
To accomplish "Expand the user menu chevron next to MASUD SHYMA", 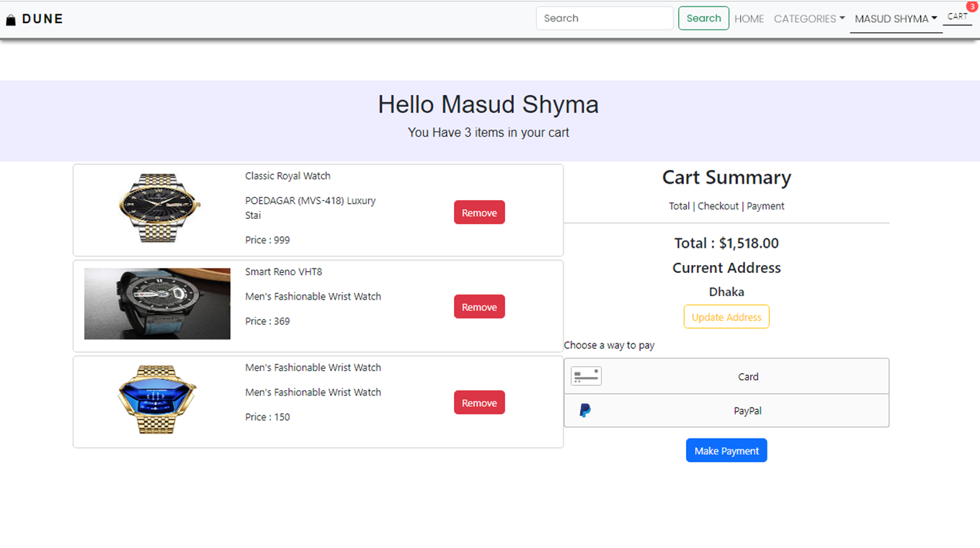I will click(x=935, y=19).
